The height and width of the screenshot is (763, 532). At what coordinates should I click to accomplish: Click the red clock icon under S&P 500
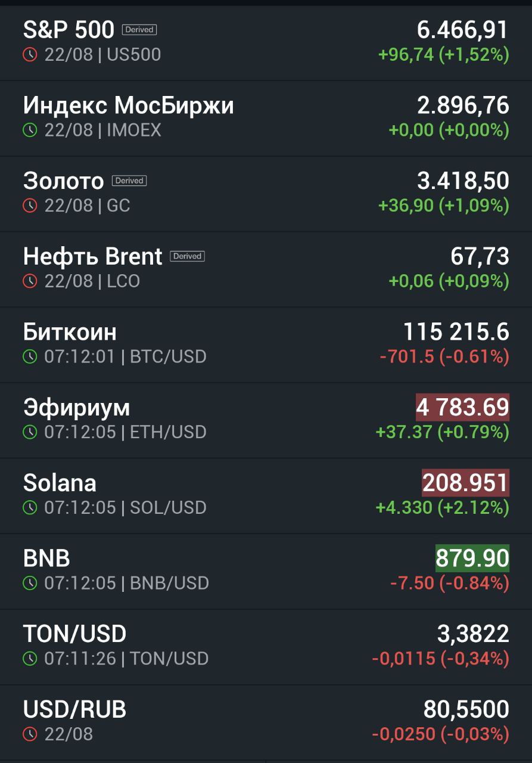pos(30,55)
